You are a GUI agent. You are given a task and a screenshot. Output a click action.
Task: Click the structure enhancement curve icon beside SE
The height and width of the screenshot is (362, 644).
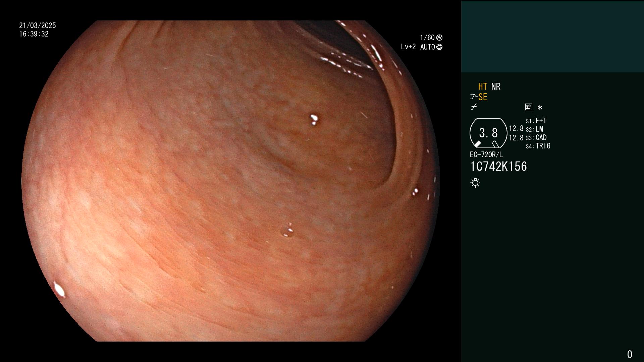[x=474, y=97]
